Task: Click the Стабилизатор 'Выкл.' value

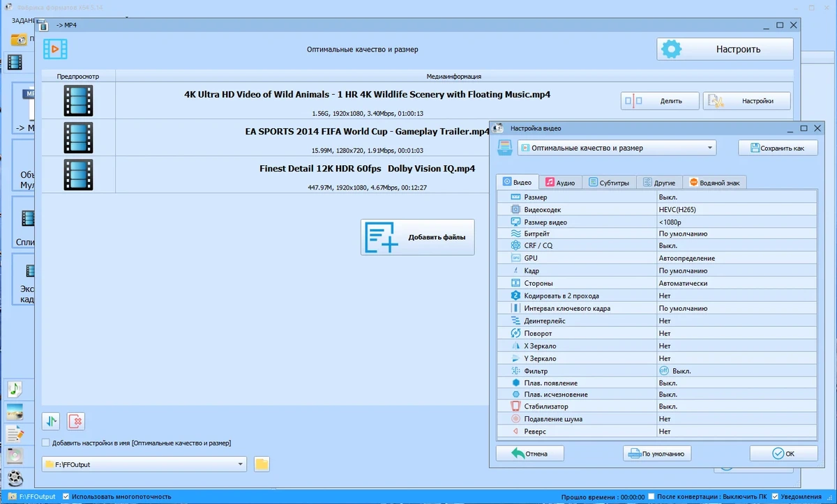Action: (737, 406)
